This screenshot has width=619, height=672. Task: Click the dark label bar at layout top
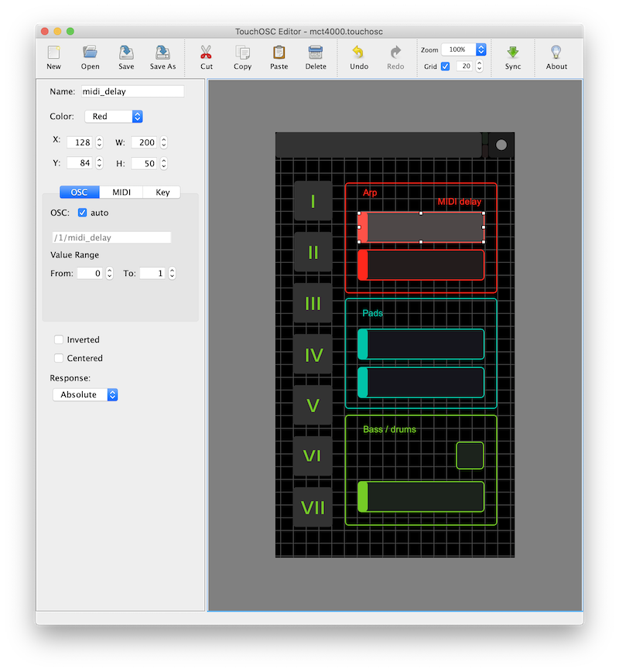tap(378, 145)
